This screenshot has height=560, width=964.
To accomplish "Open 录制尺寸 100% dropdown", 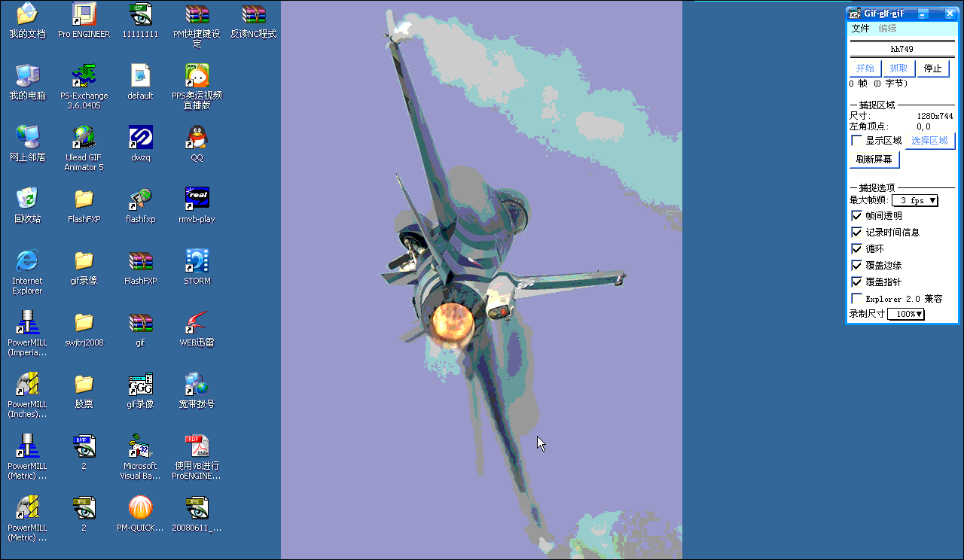I will pyautogui.click(x=906, y=314).
